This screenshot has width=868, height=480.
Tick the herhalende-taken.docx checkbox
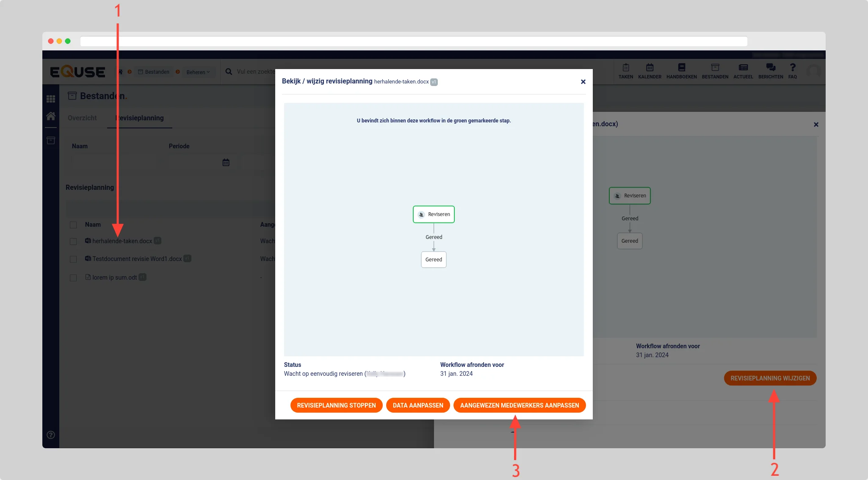(73, 241)
